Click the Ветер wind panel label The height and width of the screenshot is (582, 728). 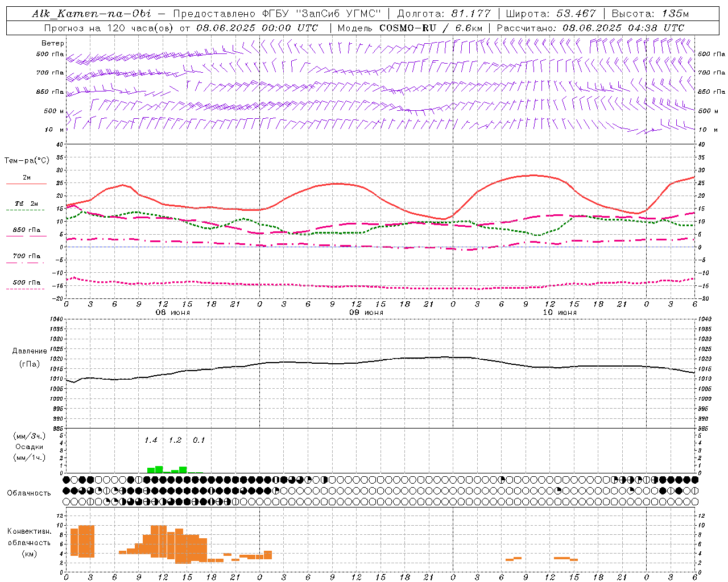click(53, 43)
